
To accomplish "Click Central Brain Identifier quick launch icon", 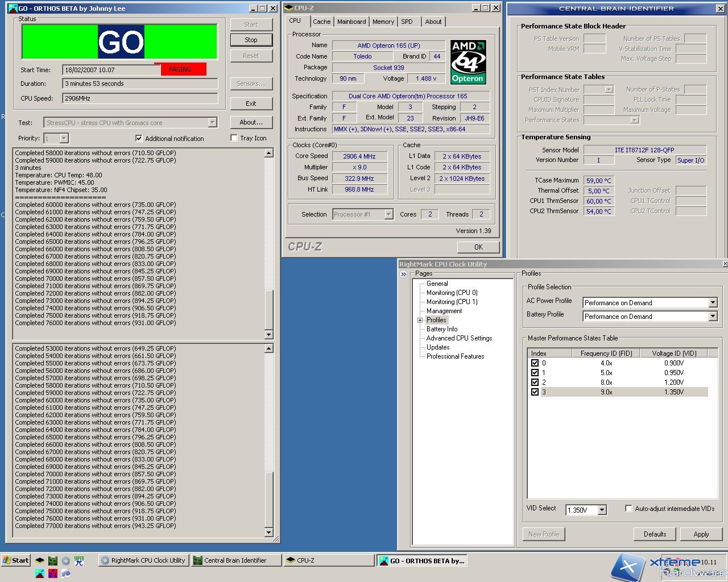I will 53,561.
